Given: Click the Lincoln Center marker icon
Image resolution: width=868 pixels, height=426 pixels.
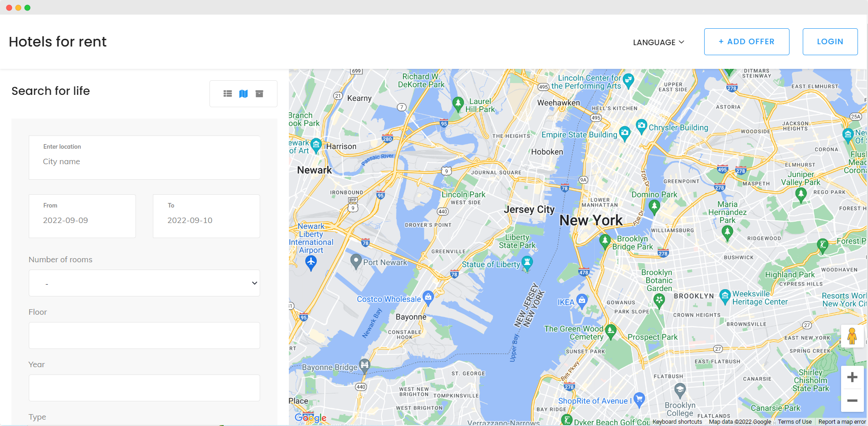Looking at the screenshot, I should click(x=628, y=80).
